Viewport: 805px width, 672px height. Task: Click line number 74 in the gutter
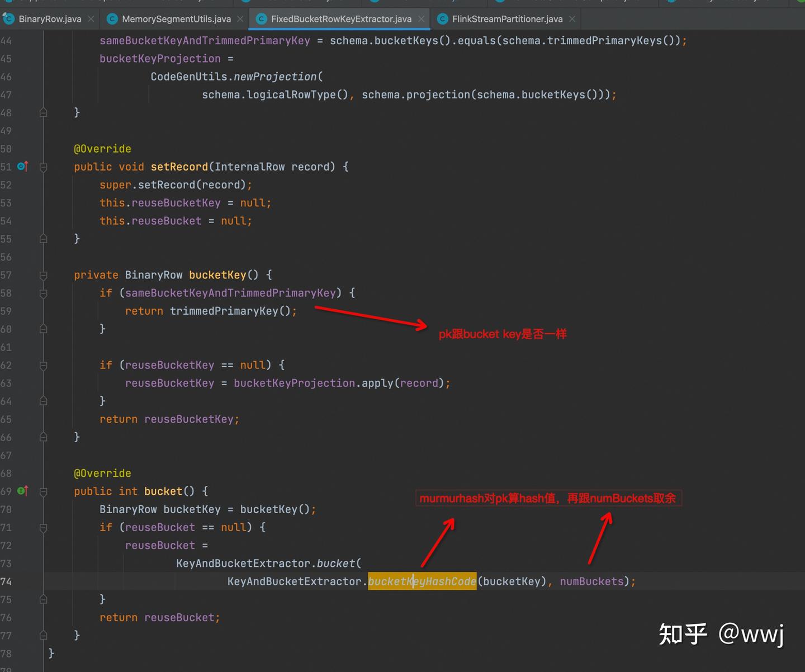click(7, 581)
